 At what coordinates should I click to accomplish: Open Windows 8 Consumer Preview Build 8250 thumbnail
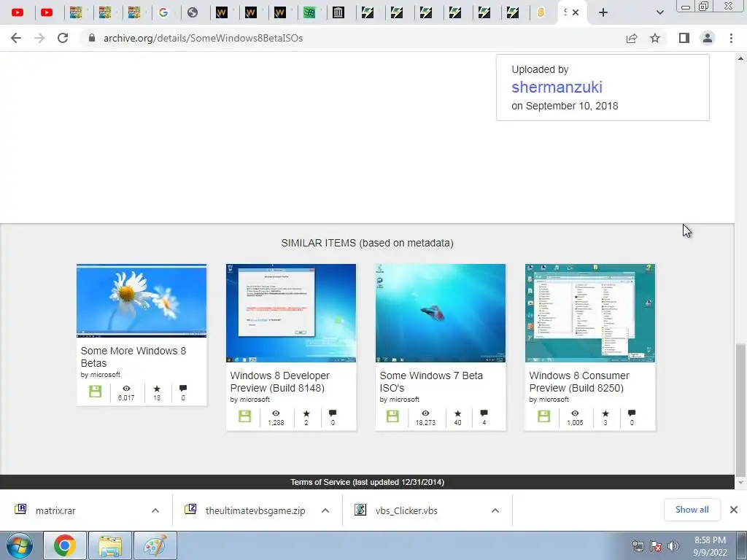(590, 313)
